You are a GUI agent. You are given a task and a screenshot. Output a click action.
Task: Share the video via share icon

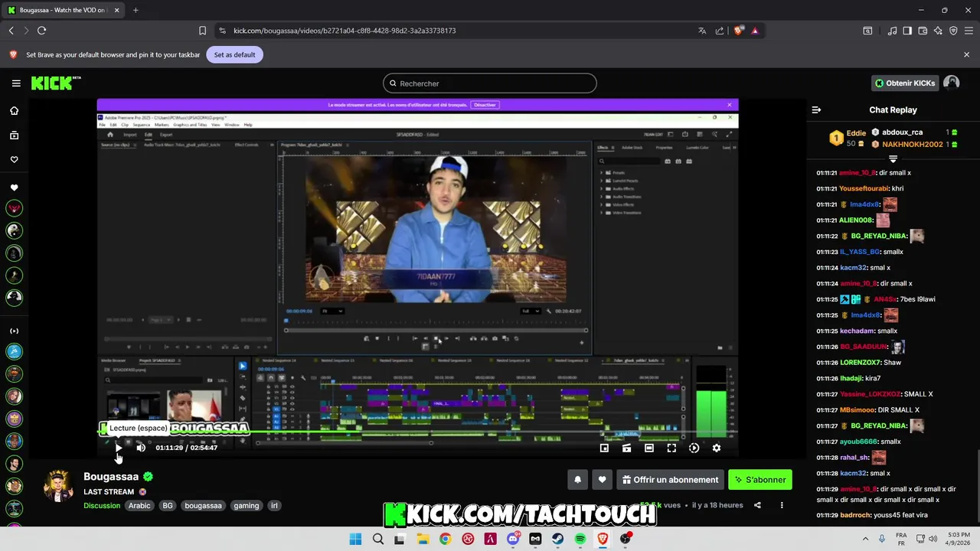pos(757,505)
